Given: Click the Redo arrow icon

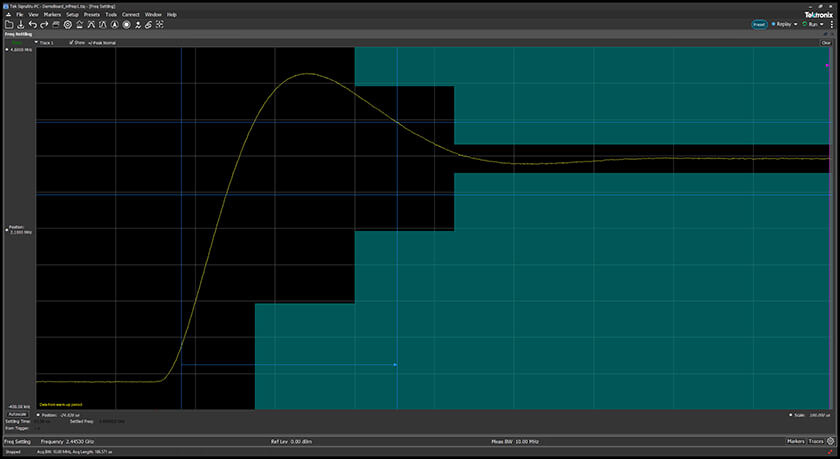Looking at the screenshot, I should [44, 24].
